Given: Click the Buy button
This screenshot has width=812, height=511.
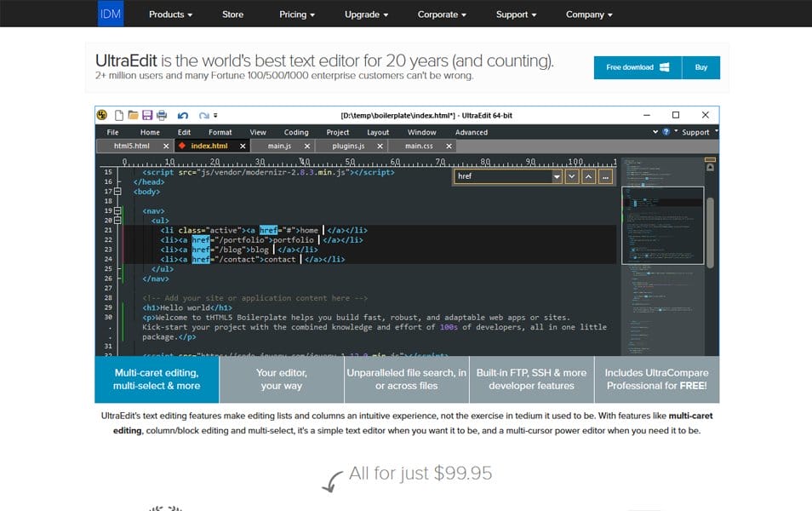Looking at the screenshot, I should tap(701, 67).
